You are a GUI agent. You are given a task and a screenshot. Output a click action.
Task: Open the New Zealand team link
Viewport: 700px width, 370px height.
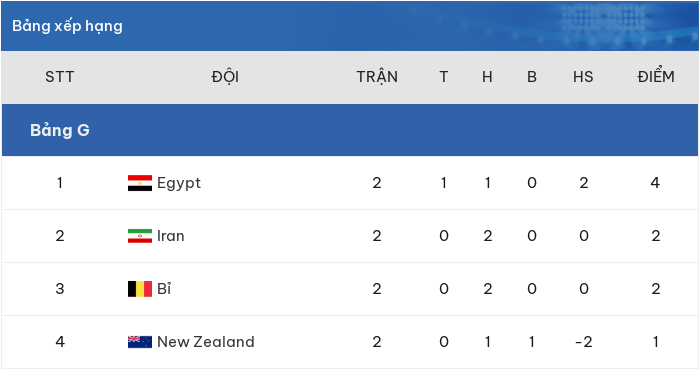206,342
